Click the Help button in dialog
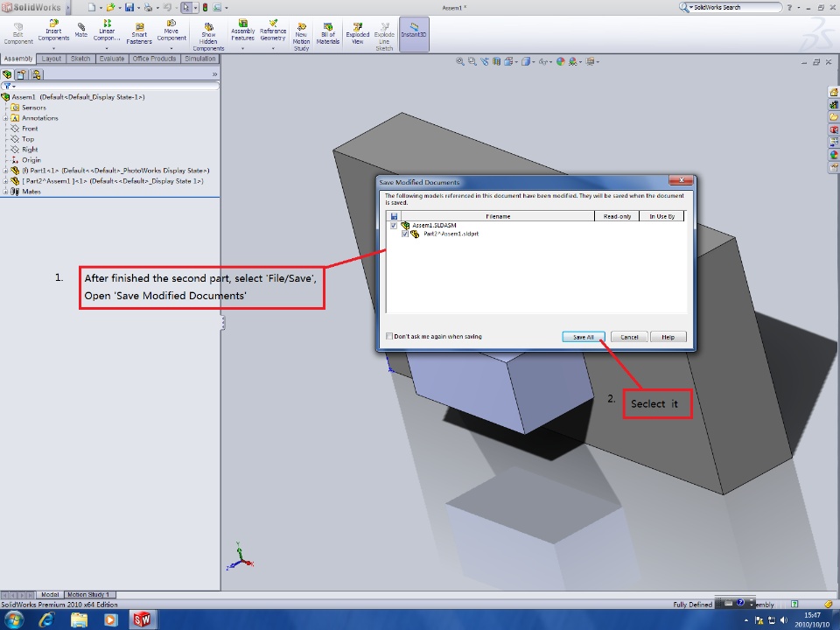The height and width of the screenshot is (630, 840). tap(668, 337)
